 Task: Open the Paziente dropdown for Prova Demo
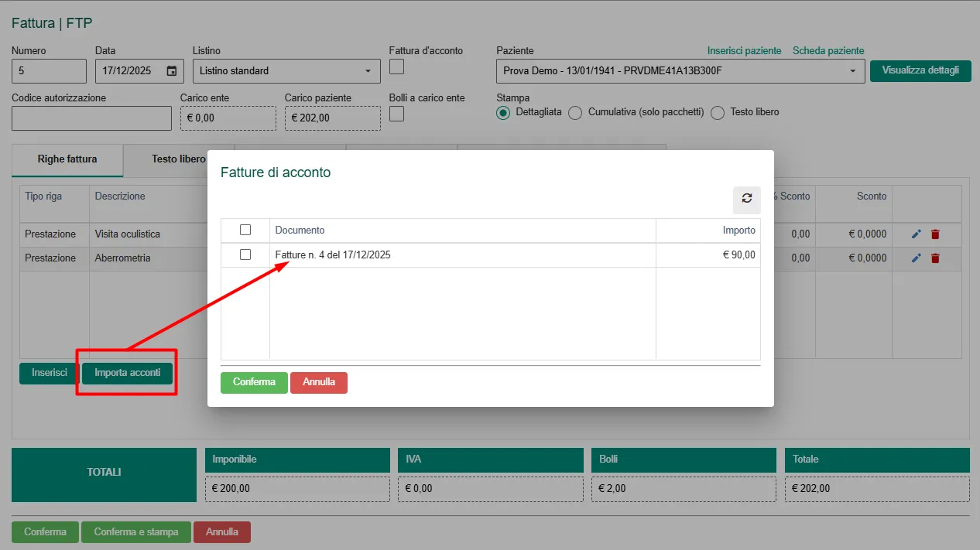(680, 71)
